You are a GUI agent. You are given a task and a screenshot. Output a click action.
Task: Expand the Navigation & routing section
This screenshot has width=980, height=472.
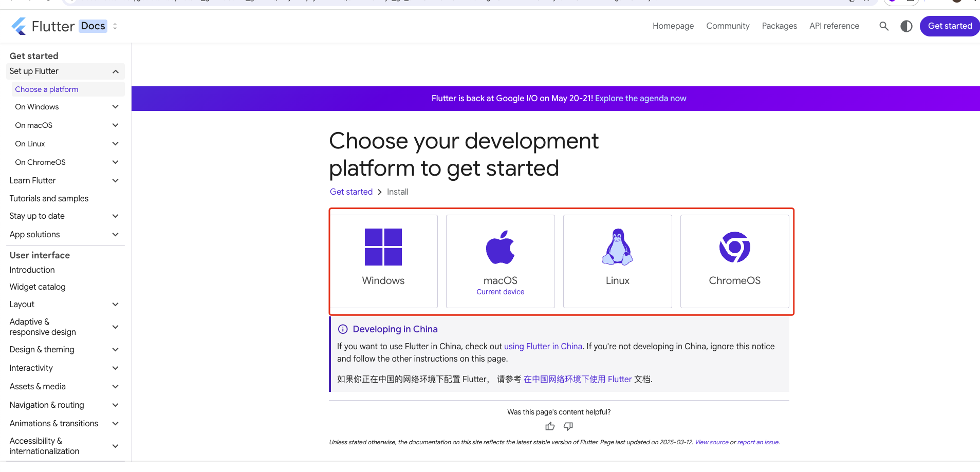coord(116,405)
